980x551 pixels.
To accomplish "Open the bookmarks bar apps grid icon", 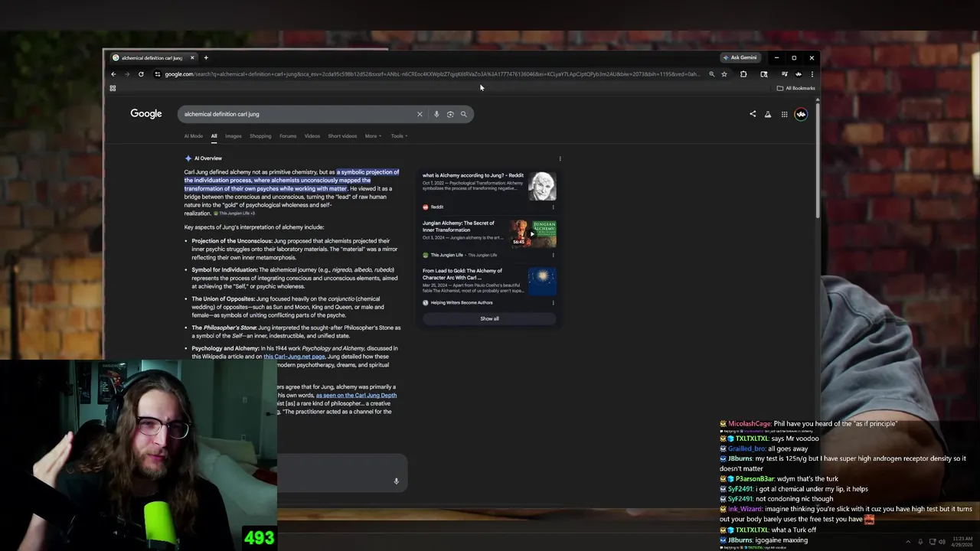I will click(113, 88).
